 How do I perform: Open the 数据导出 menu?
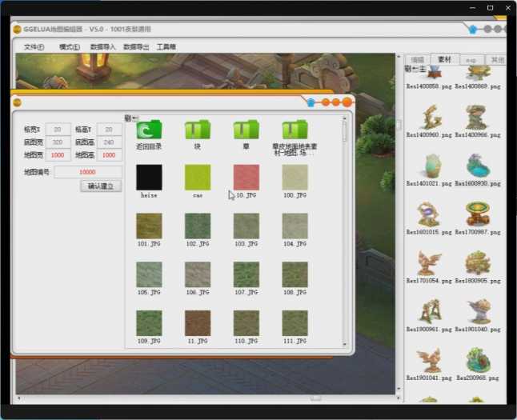(x=136, y=47)
